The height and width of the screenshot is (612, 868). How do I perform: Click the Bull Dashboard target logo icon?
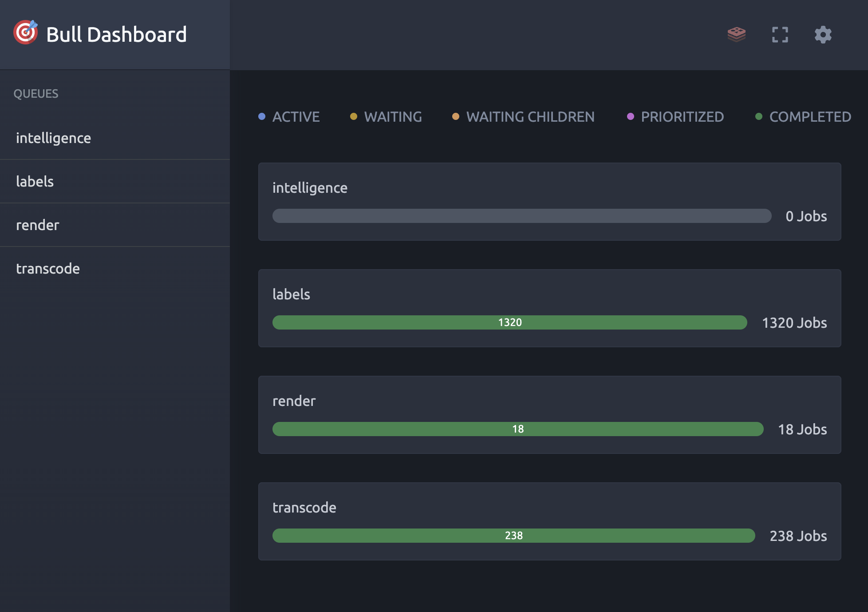point(25,32)
